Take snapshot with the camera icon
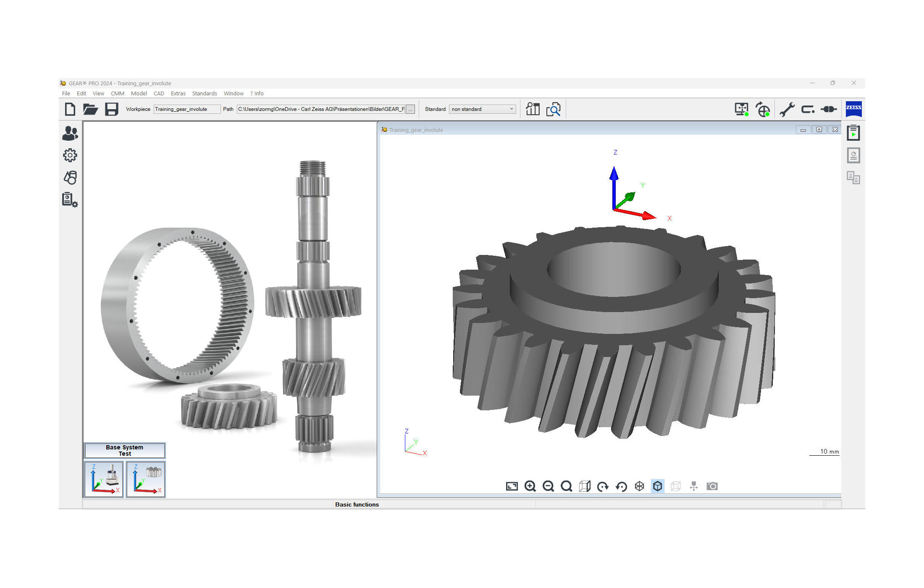 coord(712,486)
